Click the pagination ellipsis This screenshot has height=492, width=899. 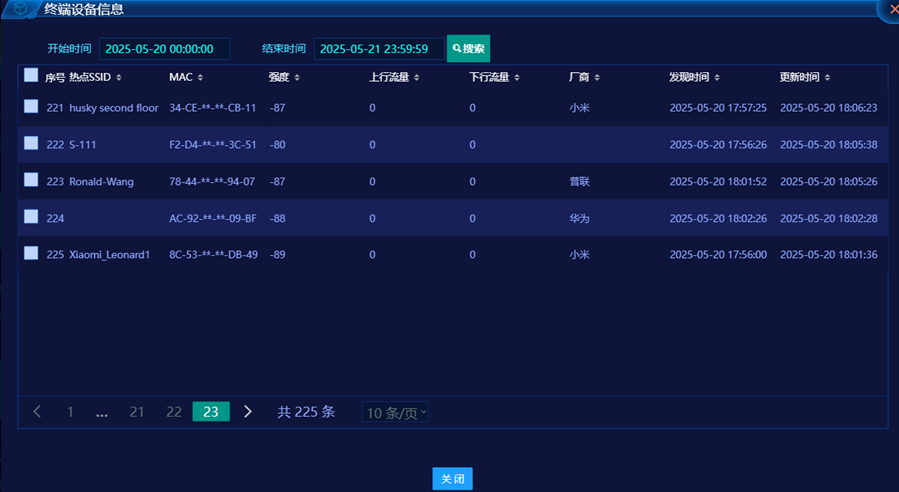102,412
